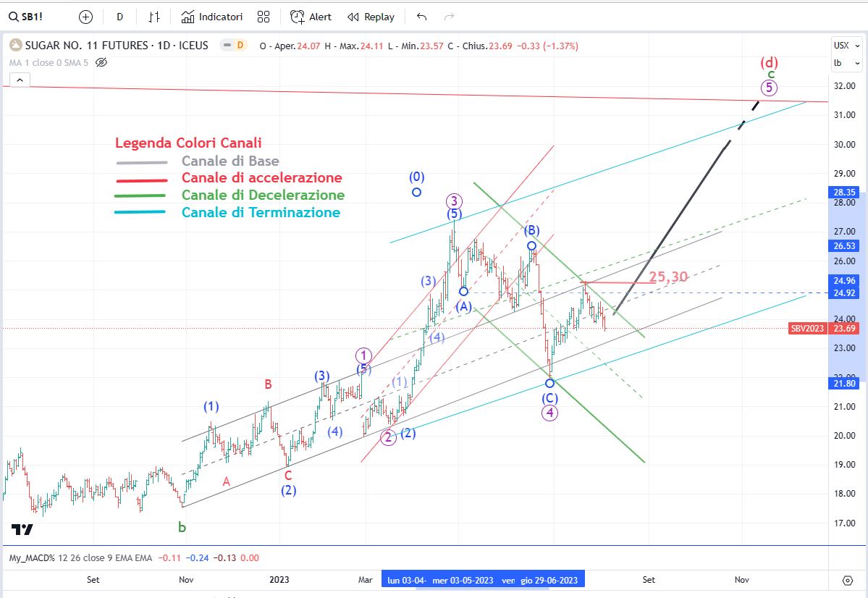Select green Decelerazione legend line
The width and height of the screenshot is (868, 598).
point(140,196)
